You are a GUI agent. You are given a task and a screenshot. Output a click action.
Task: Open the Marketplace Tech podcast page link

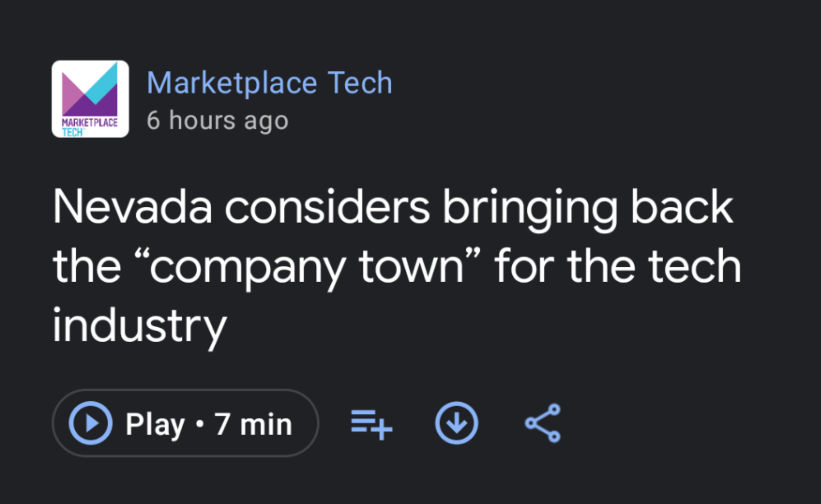click(269, 83)
